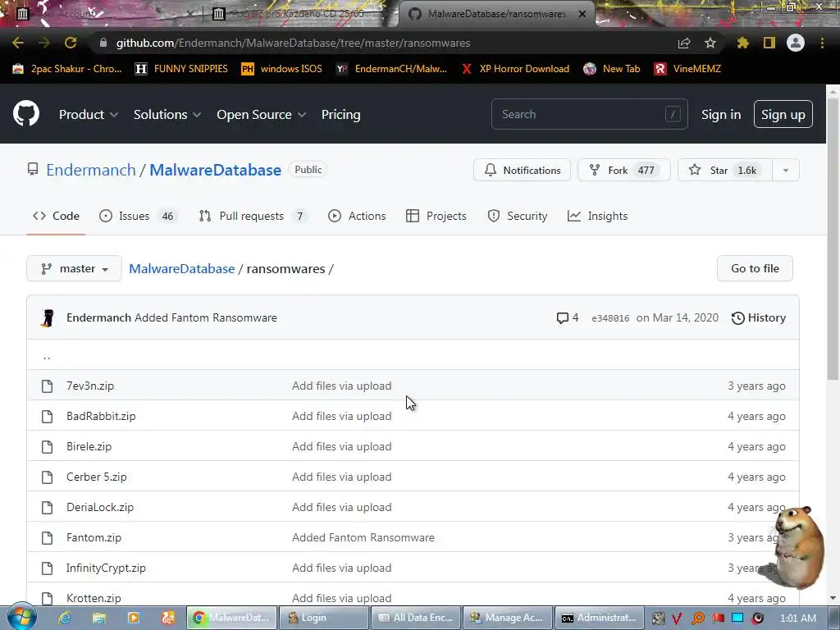This screenshot has width=840, height=630.
Task: Open the Pricing page
Action: (340, 114)
